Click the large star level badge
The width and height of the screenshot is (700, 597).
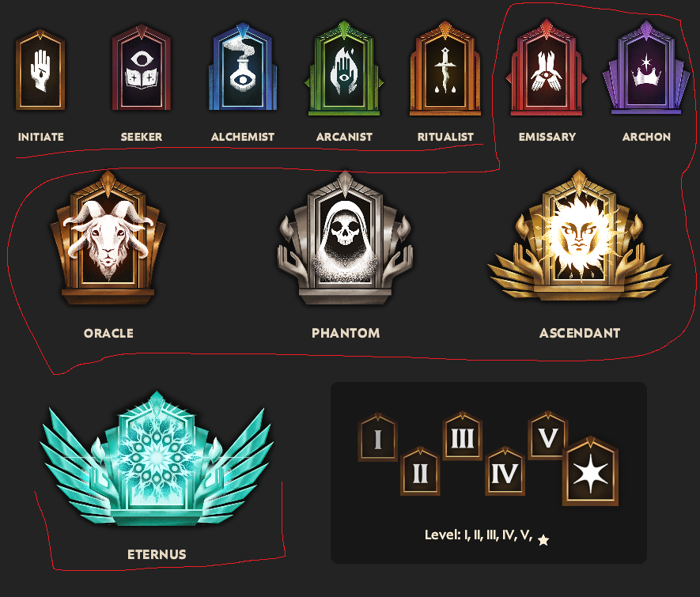[590, 471]
